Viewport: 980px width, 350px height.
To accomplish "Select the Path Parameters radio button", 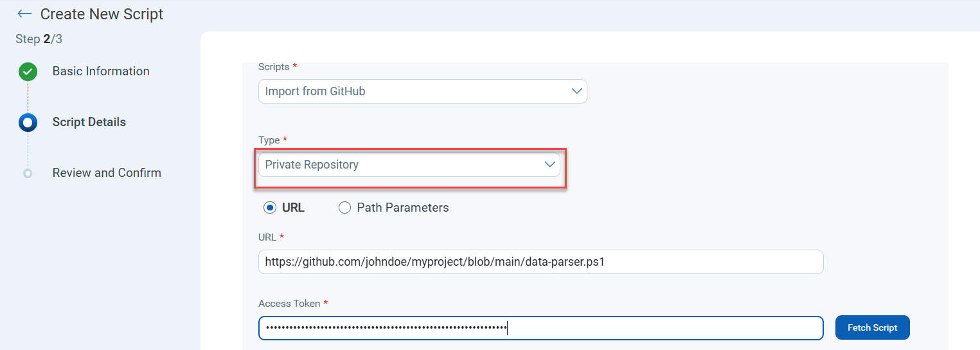I will click(x=345, y=208).
